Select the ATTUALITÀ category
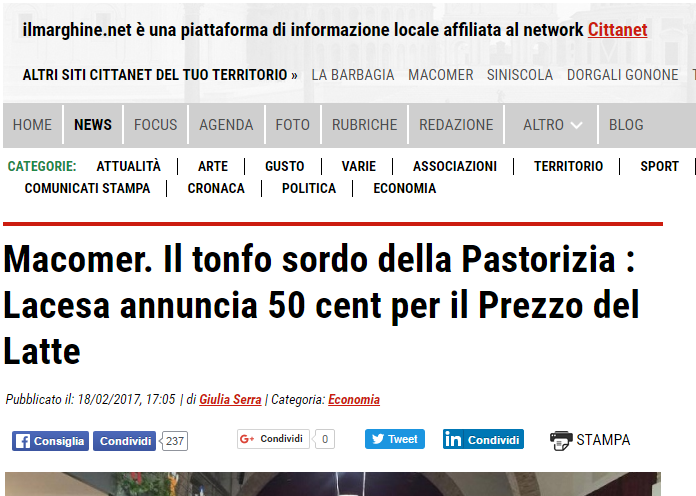 [x=128, y=166]
